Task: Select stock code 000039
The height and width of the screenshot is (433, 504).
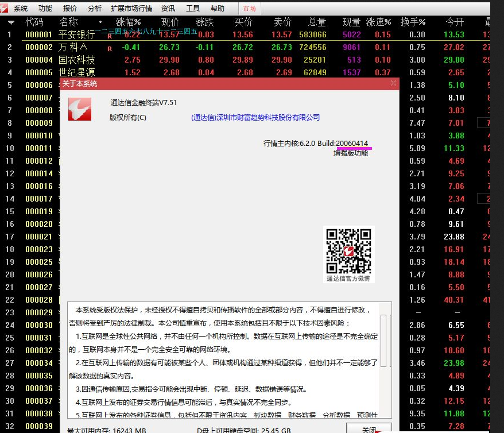Action: tap(39, 426)
